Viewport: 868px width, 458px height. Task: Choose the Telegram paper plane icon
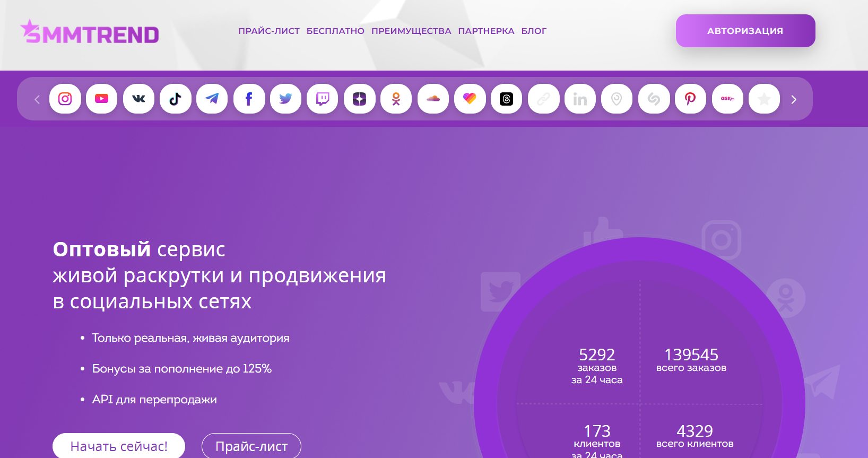(212, 99)
